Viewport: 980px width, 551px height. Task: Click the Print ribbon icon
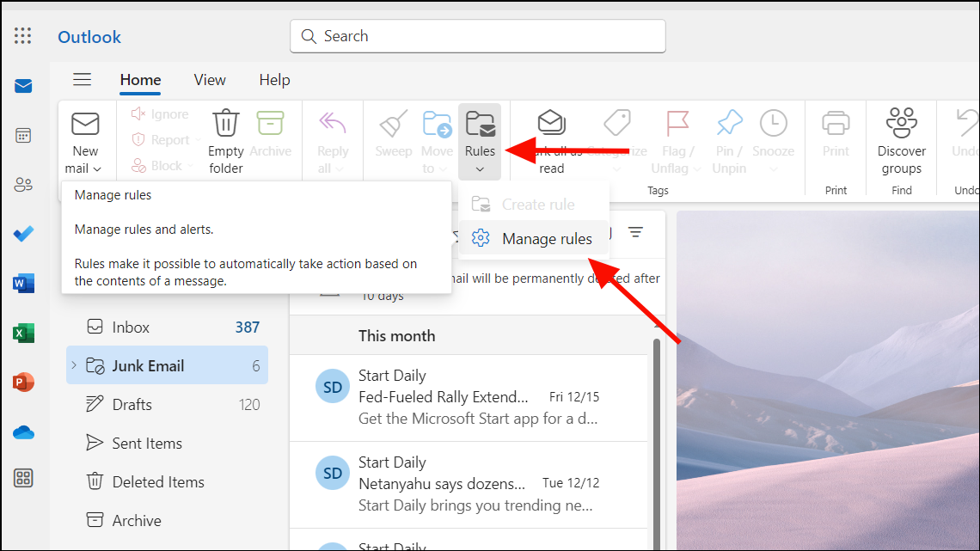836,123
